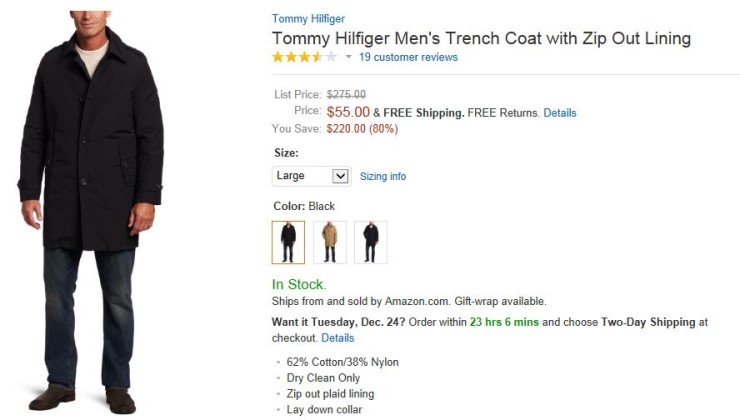Click the Trench Coat product title
The image size is (740, 420).
(x=481, y=39)
